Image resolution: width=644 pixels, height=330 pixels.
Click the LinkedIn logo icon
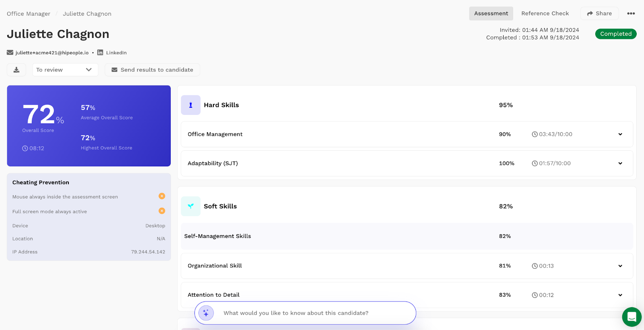coord(100,53)
